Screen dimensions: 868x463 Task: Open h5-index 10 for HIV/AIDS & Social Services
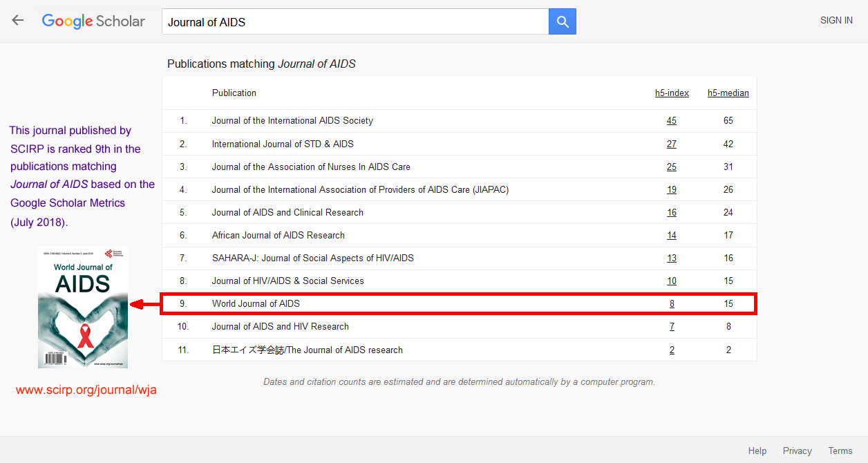pos(672,281)
